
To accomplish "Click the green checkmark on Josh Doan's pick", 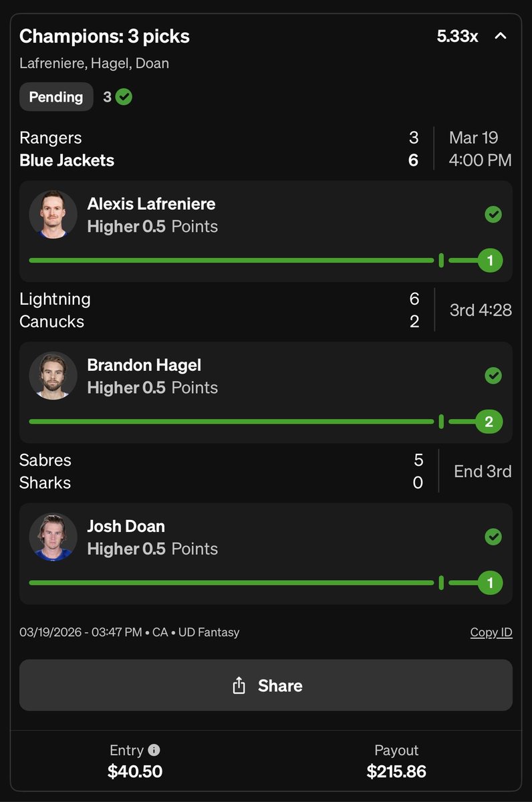I will (x=493, y=537).
